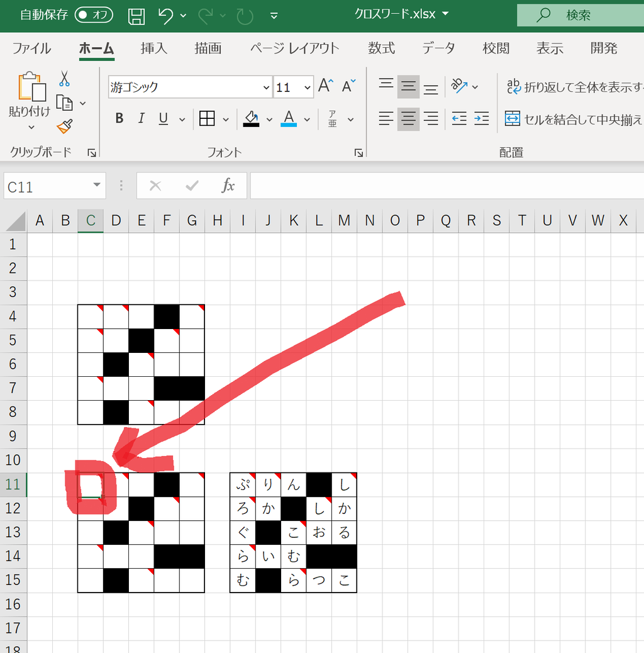Click the Orientation text angle icon
The image size is (644, 653).
click(x=460, y=86)
